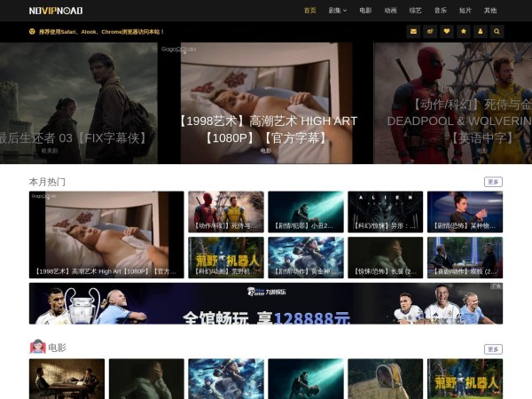The image size is (532, 399).
Task: Select the 首页 navigation tab
Action: click(309, 11)
